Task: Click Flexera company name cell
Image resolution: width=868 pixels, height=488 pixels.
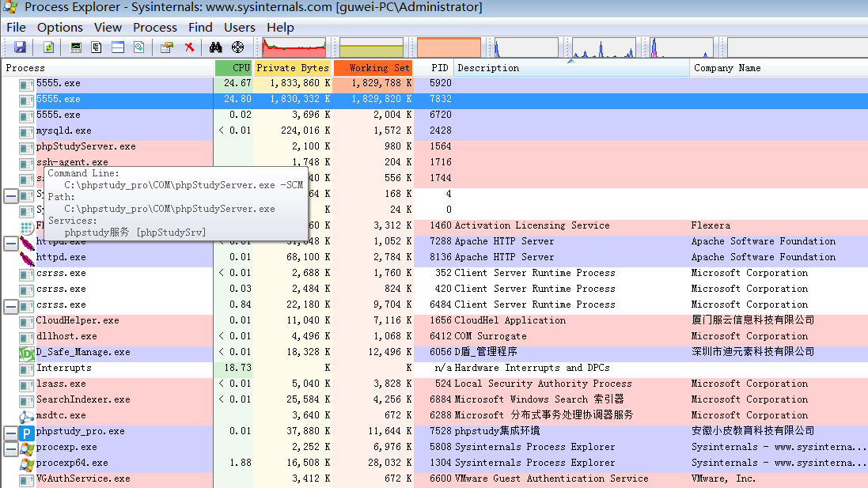Action: pos(711,225)
